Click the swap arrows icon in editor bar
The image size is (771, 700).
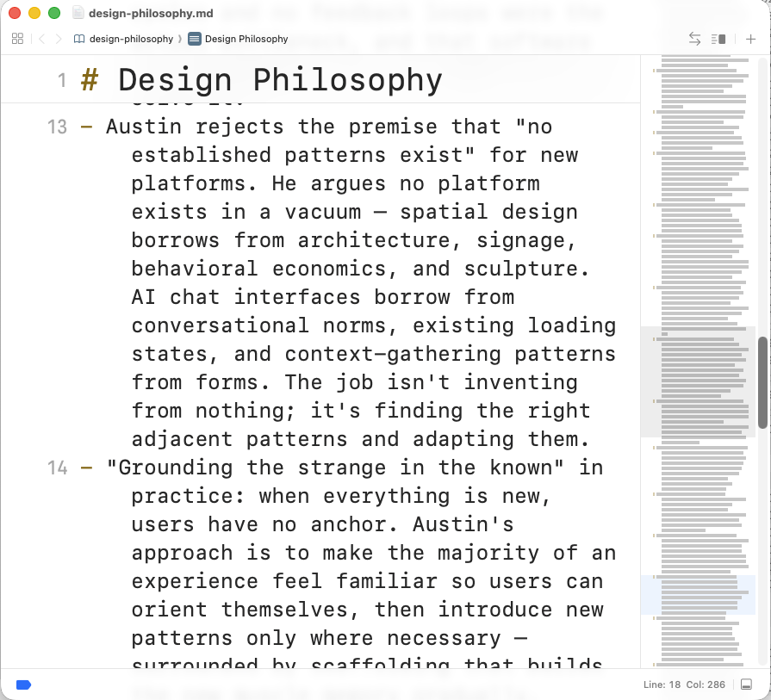click(694, 39)
